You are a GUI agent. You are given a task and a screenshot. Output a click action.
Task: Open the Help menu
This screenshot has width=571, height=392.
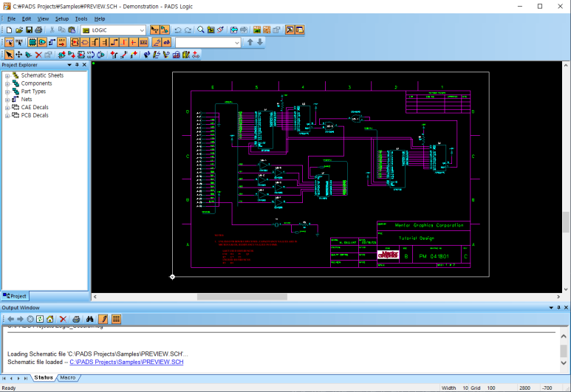pyautogui.click(x=100, y=18)
